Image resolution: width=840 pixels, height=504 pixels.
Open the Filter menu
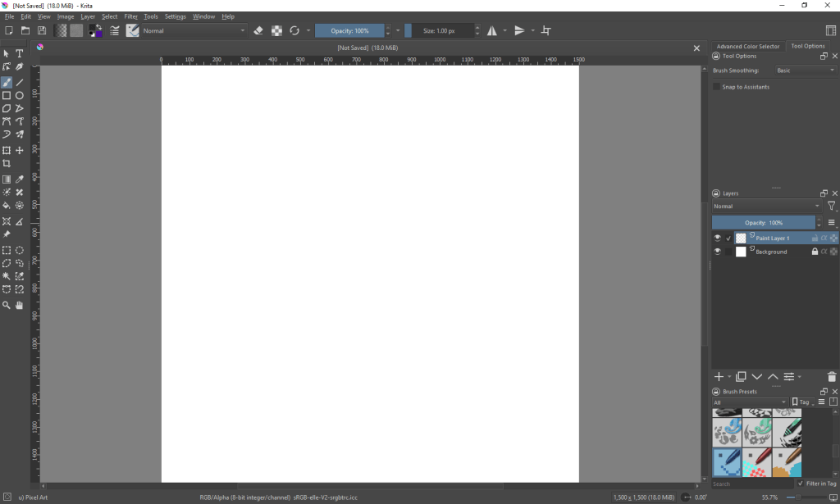130,16
